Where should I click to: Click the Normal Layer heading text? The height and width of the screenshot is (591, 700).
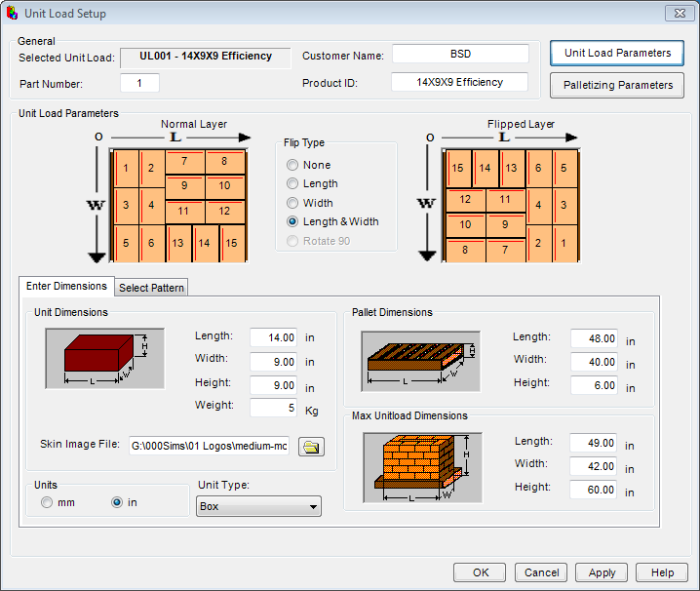(x=194, y=124)
